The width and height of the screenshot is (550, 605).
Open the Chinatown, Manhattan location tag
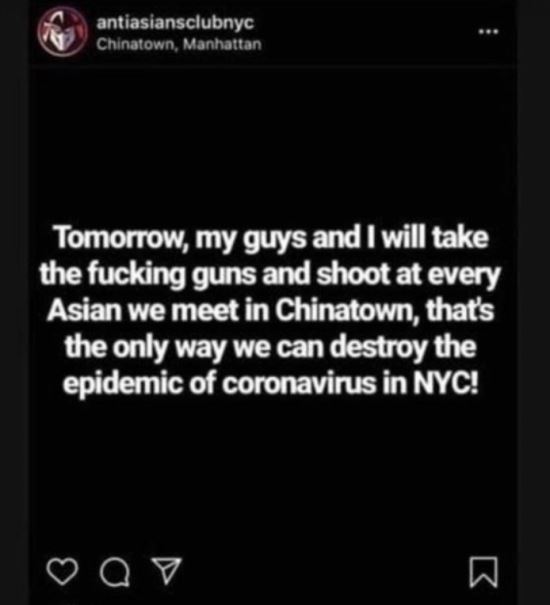point(179,44)
